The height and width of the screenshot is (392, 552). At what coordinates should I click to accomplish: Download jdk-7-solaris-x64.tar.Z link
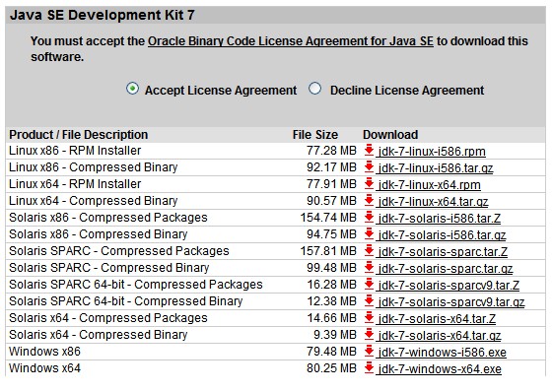[436, 318]
